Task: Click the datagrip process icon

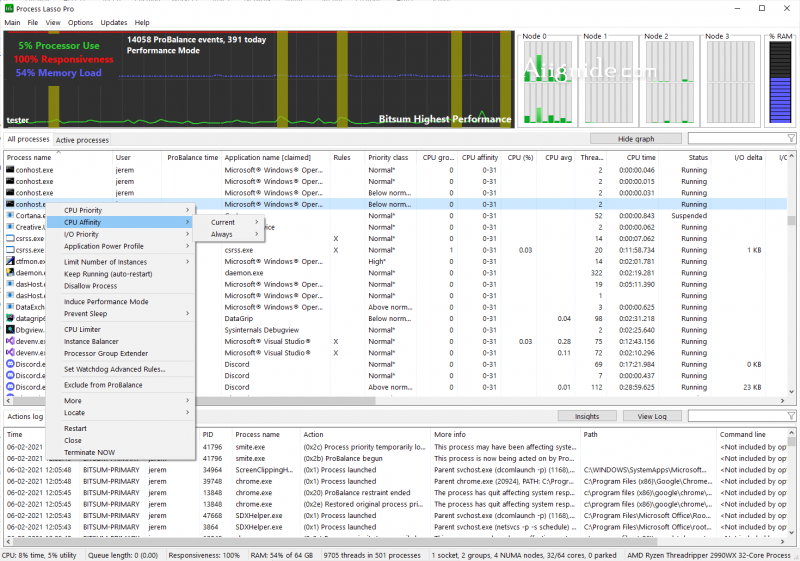Action: (x=10, y=318)
